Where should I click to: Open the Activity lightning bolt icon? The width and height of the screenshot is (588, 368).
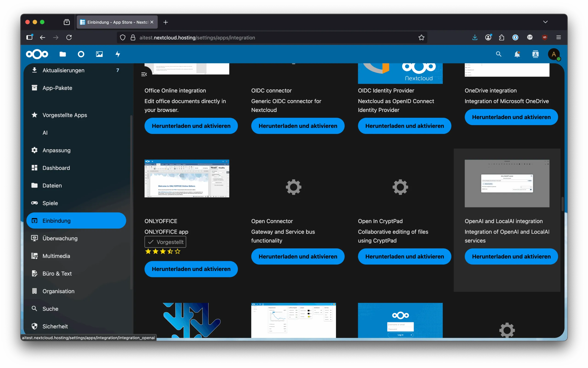[x=118, y=54]
